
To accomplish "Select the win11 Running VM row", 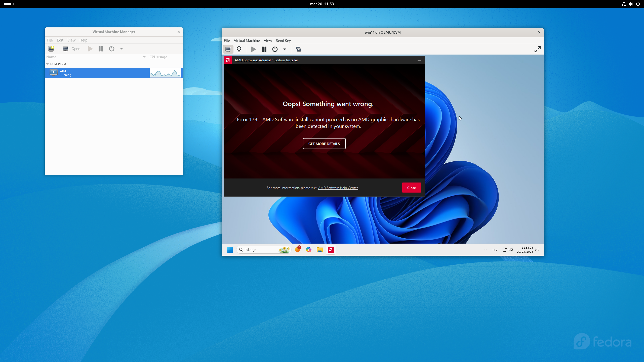I will point(114,73).
